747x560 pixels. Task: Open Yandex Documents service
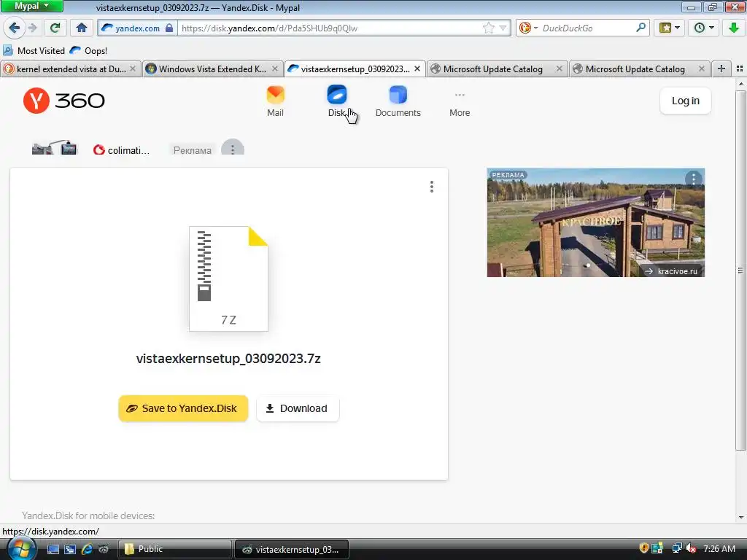398,101
